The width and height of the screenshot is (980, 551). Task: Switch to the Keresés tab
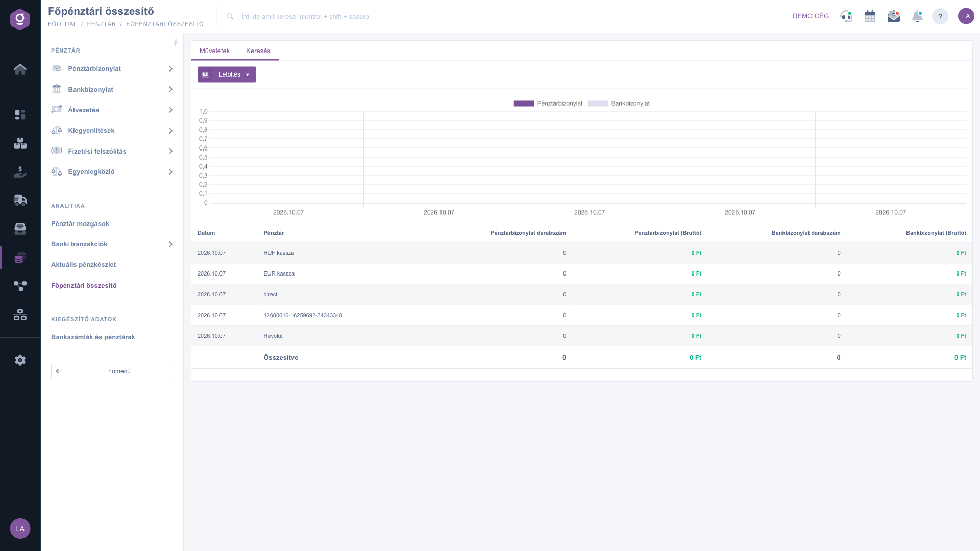258,51
